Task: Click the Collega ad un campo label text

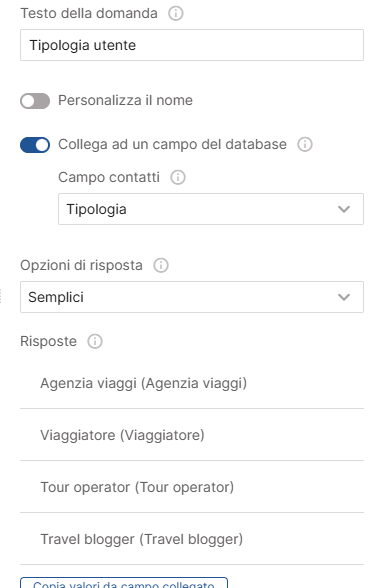Action: coord(172,144)
